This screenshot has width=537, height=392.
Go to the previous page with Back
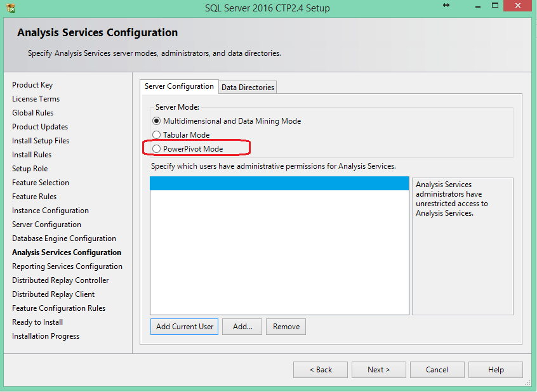[x=321, y=370]
